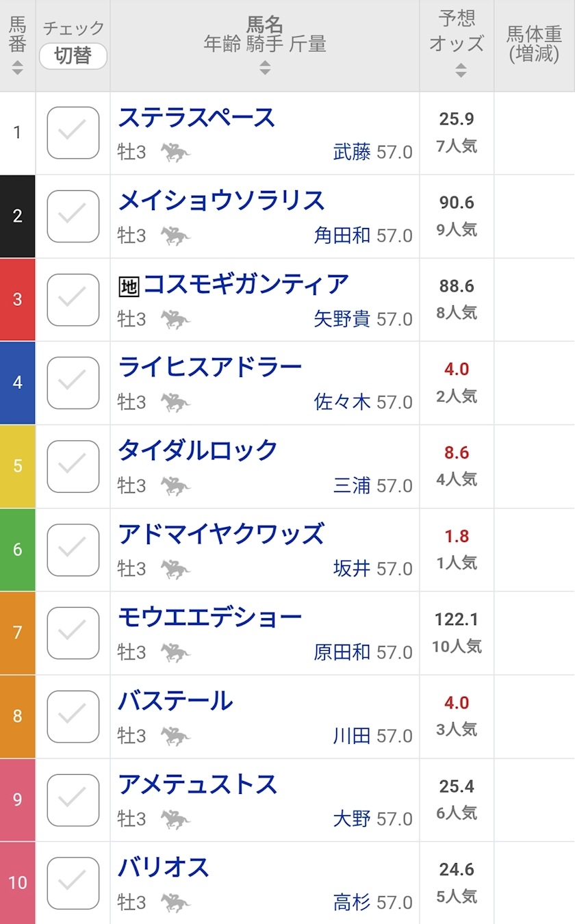The width and height of the screenshot is (575, 924).
Task: Click the horse silks icon beside ステラスペース
Action: (175, 152)
